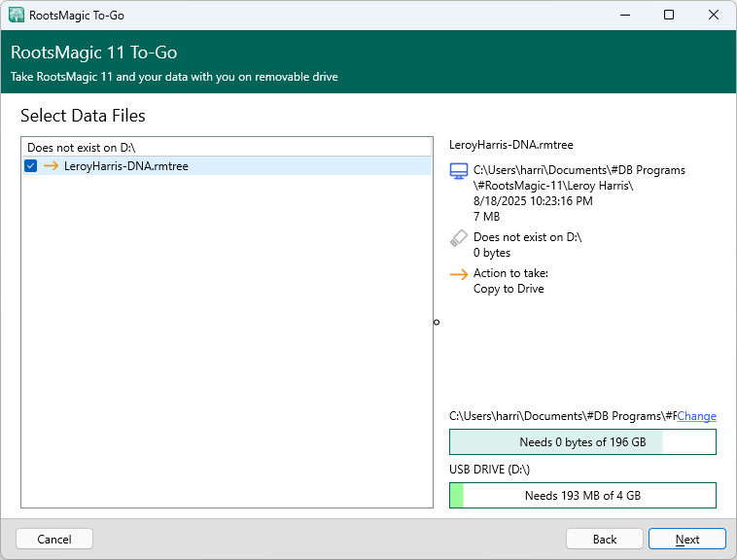The width and height of the screenshot is (737, 560).
Task: Click the RootsMagic To-Go app icon in title bar
Action: [x=17, y=15]
